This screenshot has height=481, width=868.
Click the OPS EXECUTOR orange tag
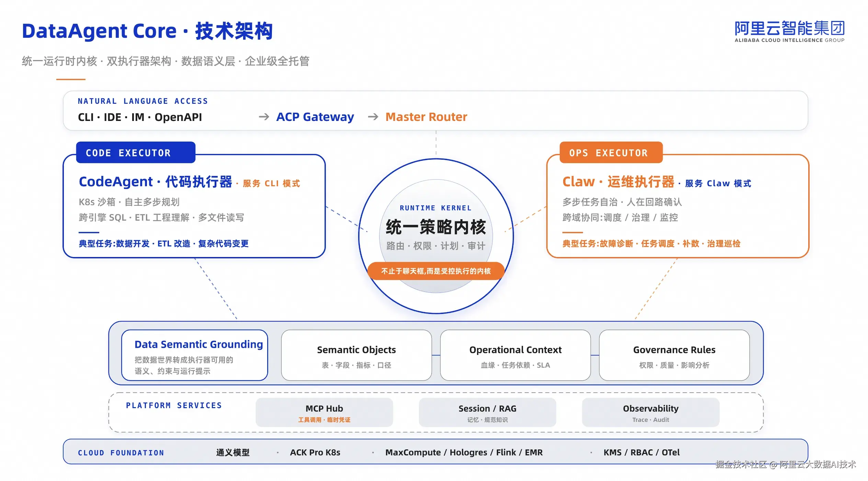(611, 153)
